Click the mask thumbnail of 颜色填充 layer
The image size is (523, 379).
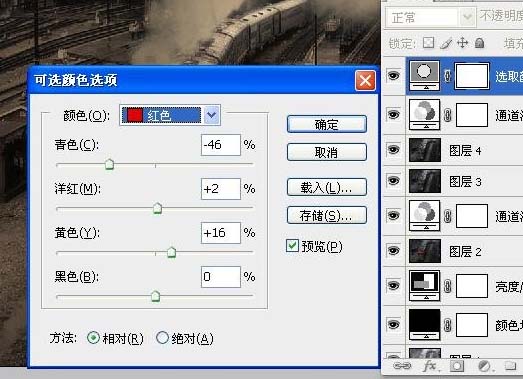pyautogui.click(x=472, y=325)
